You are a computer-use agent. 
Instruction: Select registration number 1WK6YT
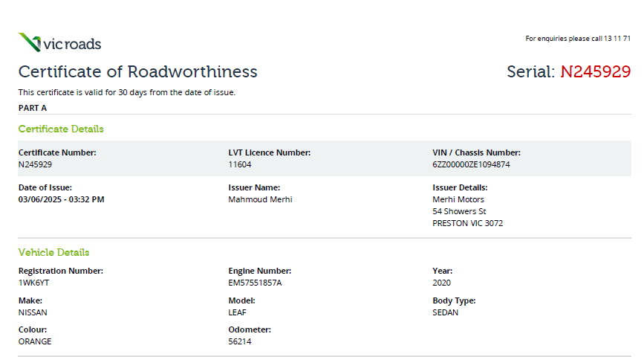tap(33, 283)
